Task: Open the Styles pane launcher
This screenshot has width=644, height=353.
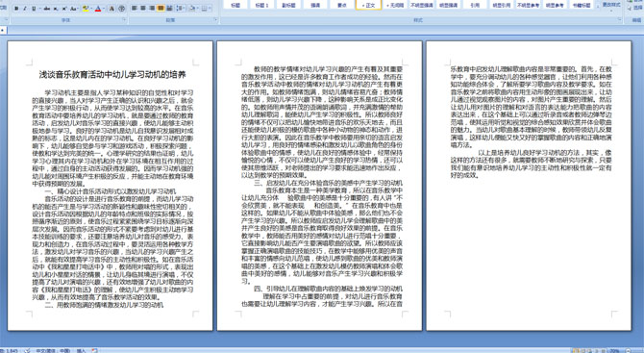Action: 620,19
